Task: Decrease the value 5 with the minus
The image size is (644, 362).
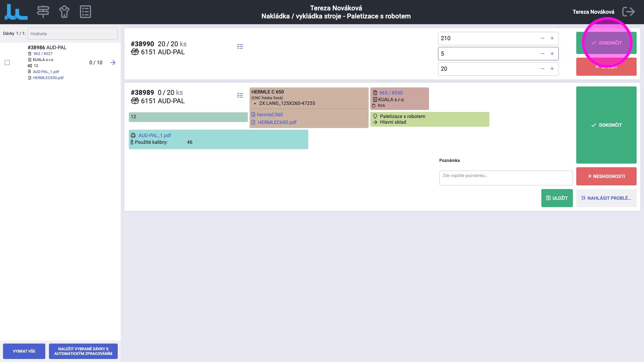Action: tap(542, 54)
